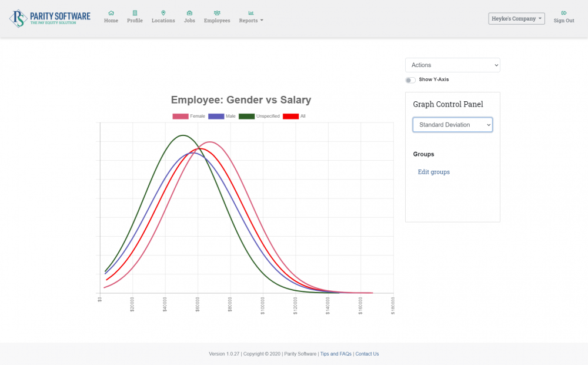Click the Edit groups link
Viewport: 588px width, 365px height.
pos(433,172)
